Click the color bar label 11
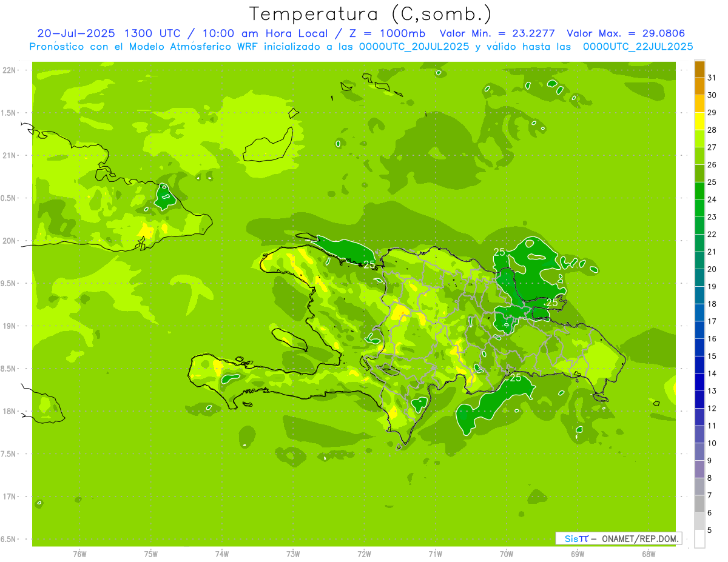The image size is (728, 562). 712,426
